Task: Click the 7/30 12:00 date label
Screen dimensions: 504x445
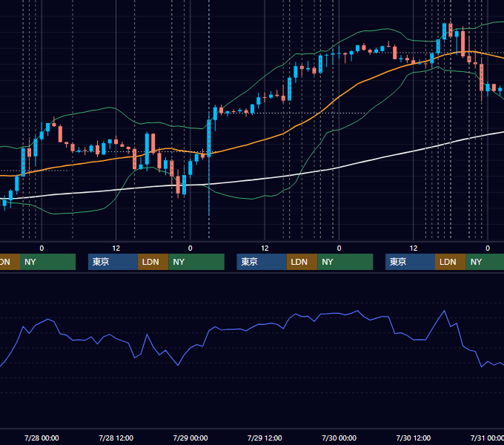Action: click(x=414, y=438)
